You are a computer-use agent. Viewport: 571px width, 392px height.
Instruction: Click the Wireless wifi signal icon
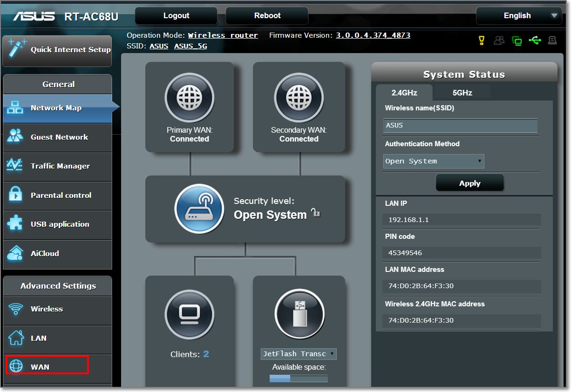[16, 309]
